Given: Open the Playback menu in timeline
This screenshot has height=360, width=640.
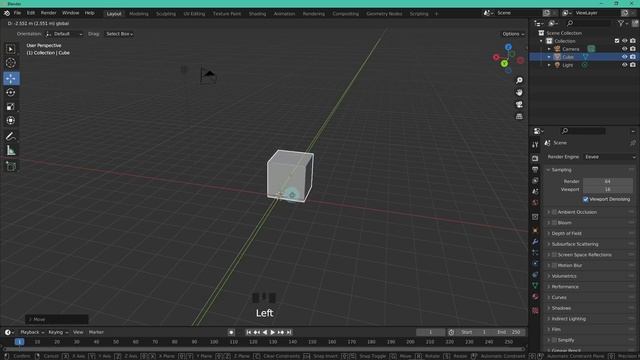Looking at the screenshot, I should coord(32,333).
